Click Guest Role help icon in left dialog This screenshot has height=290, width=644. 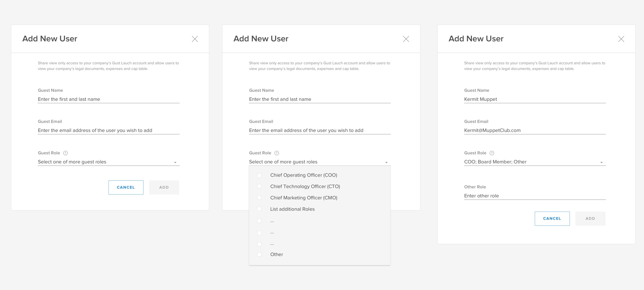(66, 153)
